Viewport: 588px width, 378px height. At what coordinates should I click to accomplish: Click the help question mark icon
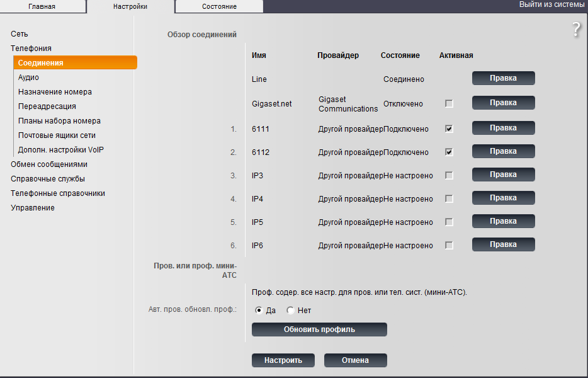point(576,30)
